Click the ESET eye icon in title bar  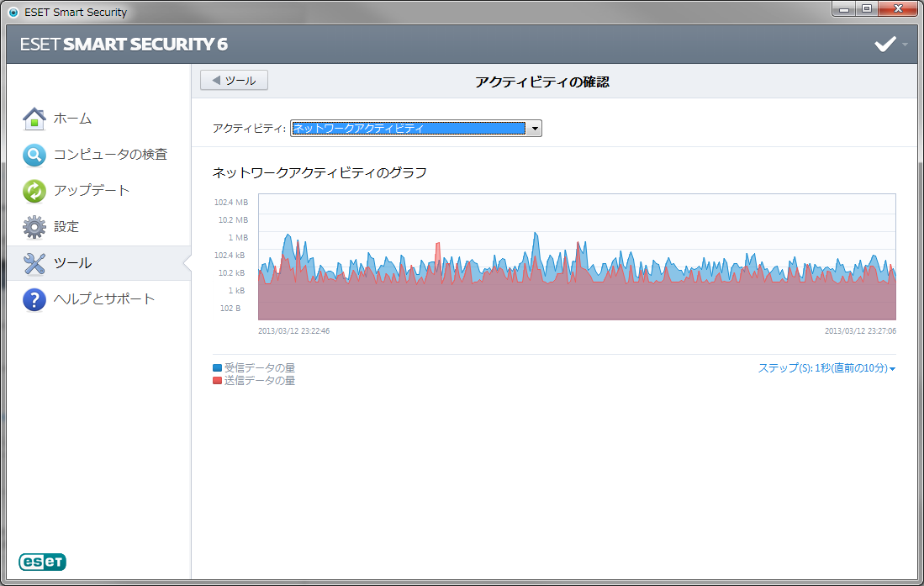pos(13,12)
